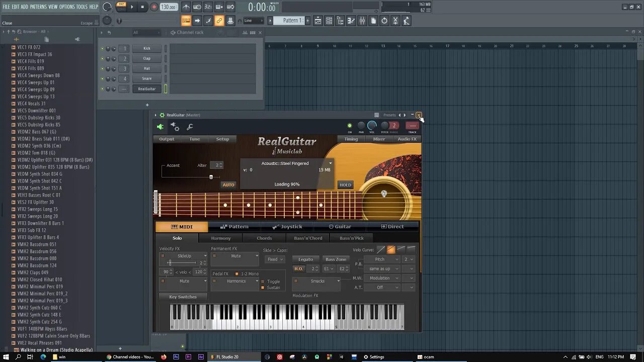Viewport: 644px width, 362px height.
Task: Switch to the Bass'n'Pick tab
Action: click(352, 238)
